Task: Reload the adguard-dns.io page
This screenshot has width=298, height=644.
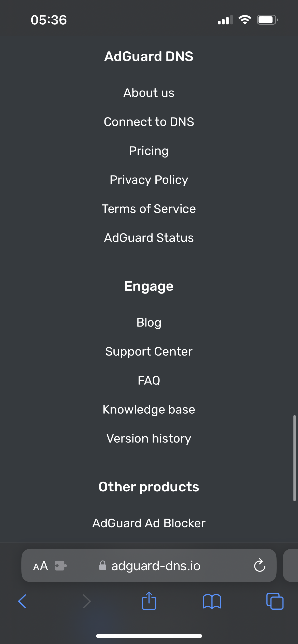Action: pos(260,566)
